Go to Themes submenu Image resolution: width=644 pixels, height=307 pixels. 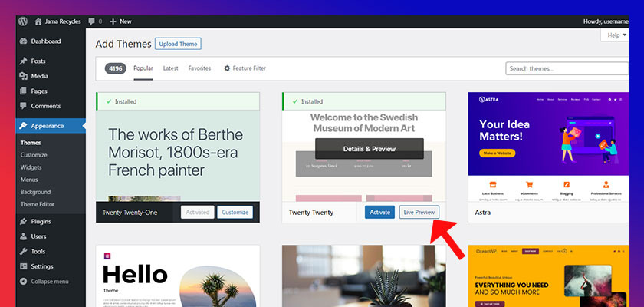pos(31,143)
